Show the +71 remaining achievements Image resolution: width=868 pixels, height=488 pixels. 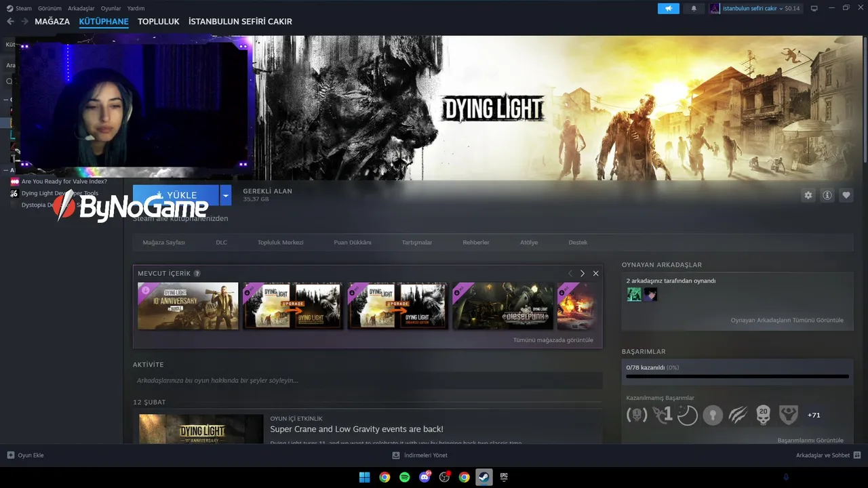pos(814,415)
